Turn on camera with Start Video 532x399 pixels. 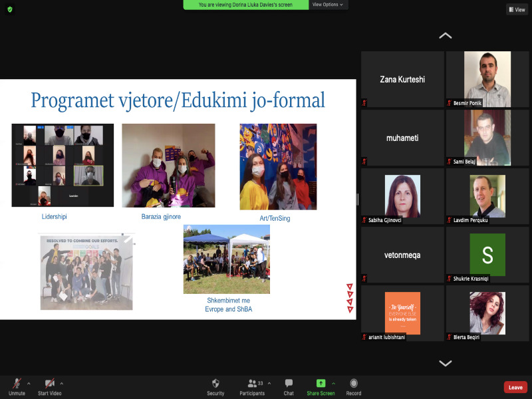tap(49, 384)
